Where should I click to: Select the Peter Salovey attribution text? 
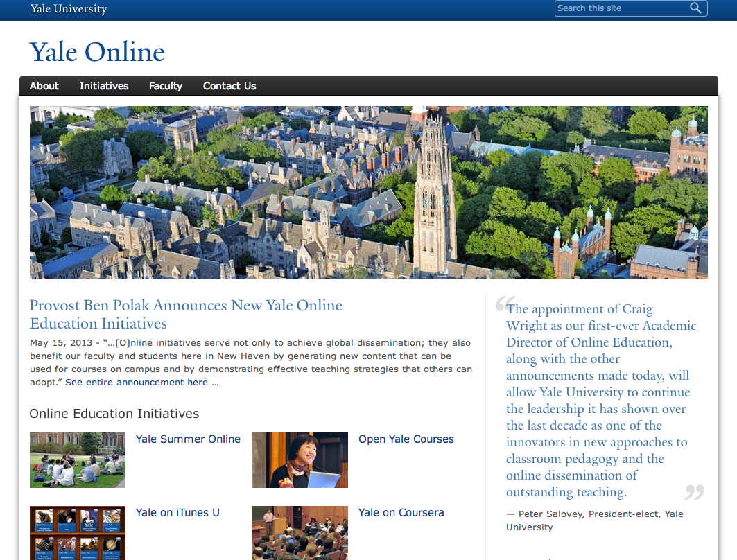(x=595, y=520)
